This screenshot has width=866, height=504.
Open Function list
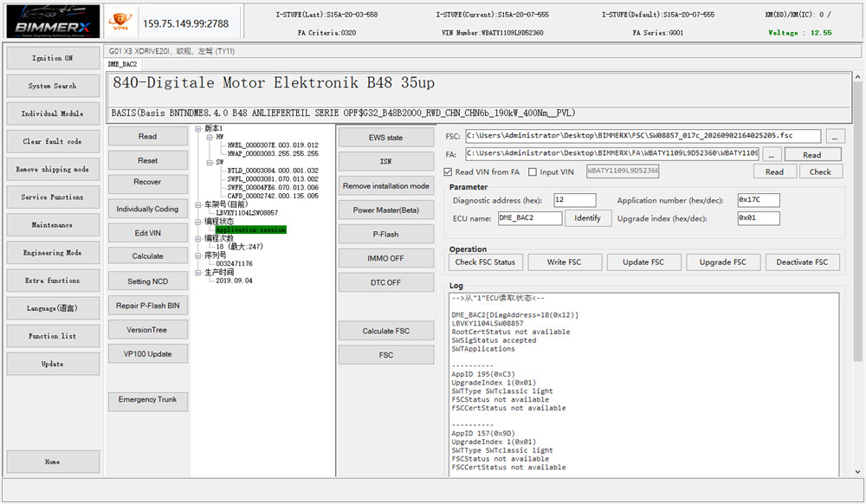[53, 336]
